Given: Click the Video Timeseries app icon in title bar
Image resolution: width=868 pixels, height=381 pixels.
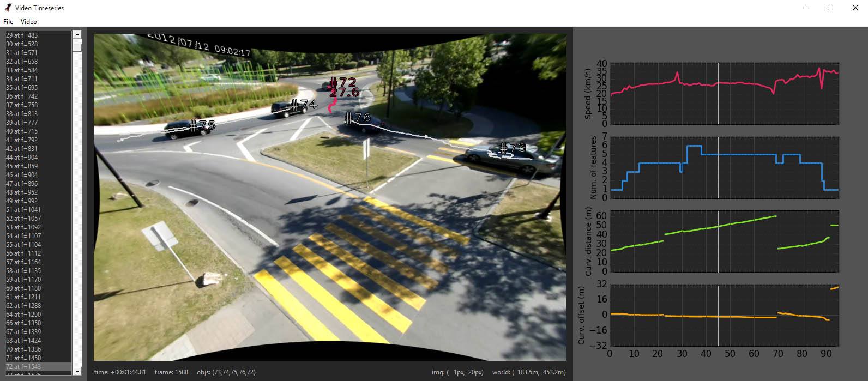Looking at the screenshot, I should [x=8, y=8].
